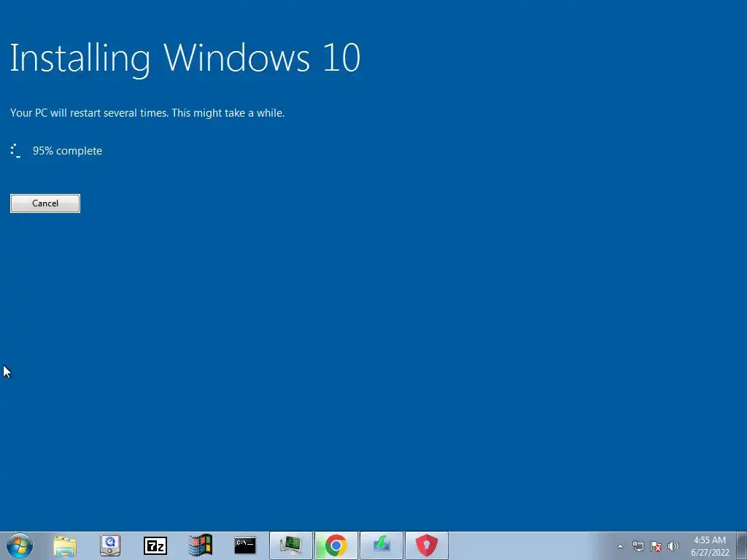Click the spinning progress indicator
This screenshot has height=560, width=747.
[x=16, y=151]
